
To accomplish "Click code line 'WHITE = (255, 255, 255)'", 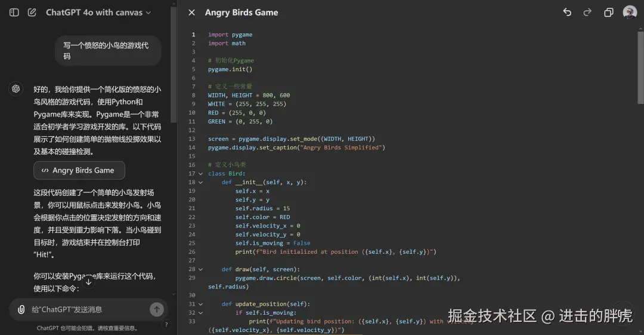I will pos(247,104).
